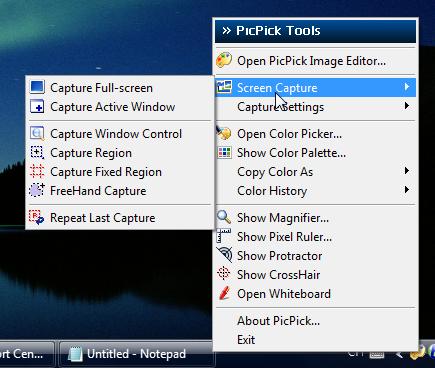435x368 pixels.
Task: Click the Show CrossHair target icon
Action: click(x=223, y=273)
